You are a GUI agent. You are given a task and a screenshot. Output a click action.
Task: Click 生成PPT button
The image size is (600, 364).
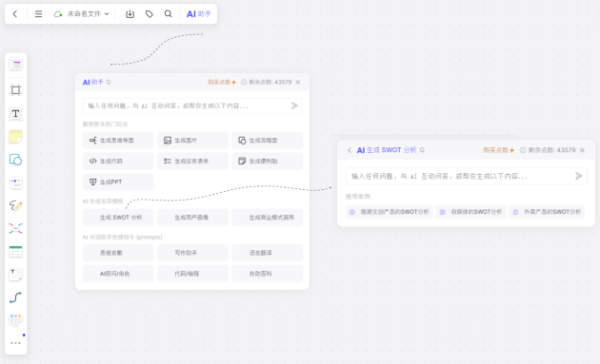click(118, 182)
